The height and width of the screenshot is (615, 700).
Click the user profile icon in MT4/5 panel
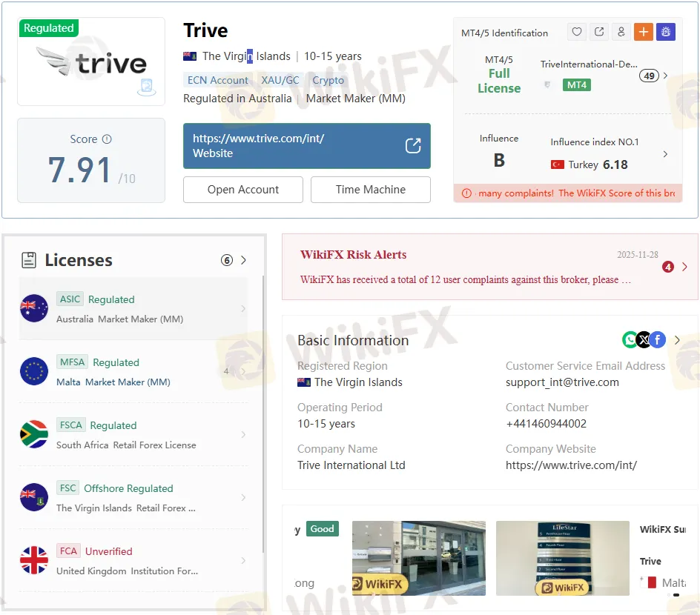pyautogui.click(x=621, y=32)
